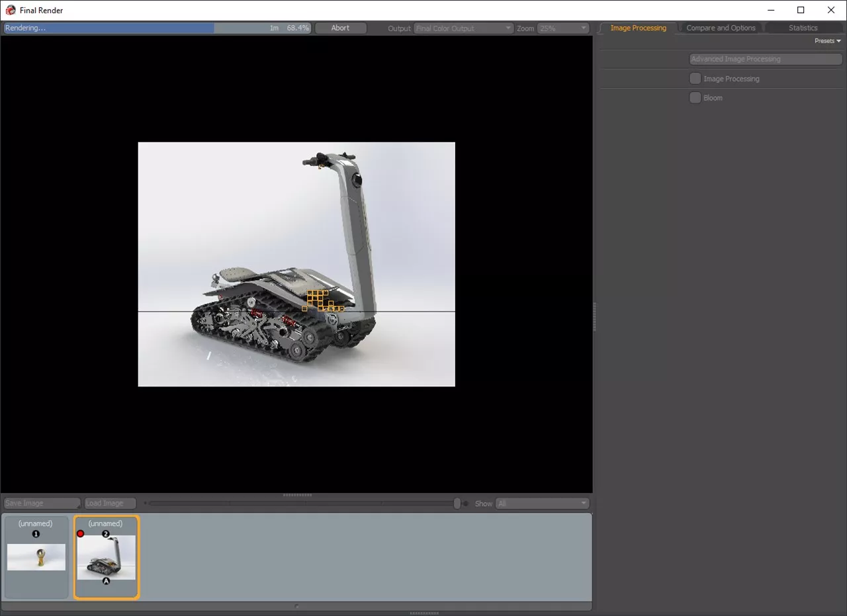The height and width of the screenshot is (616, 847).
Task: Click the Save Image button
Action: click(x=40, y=503)
